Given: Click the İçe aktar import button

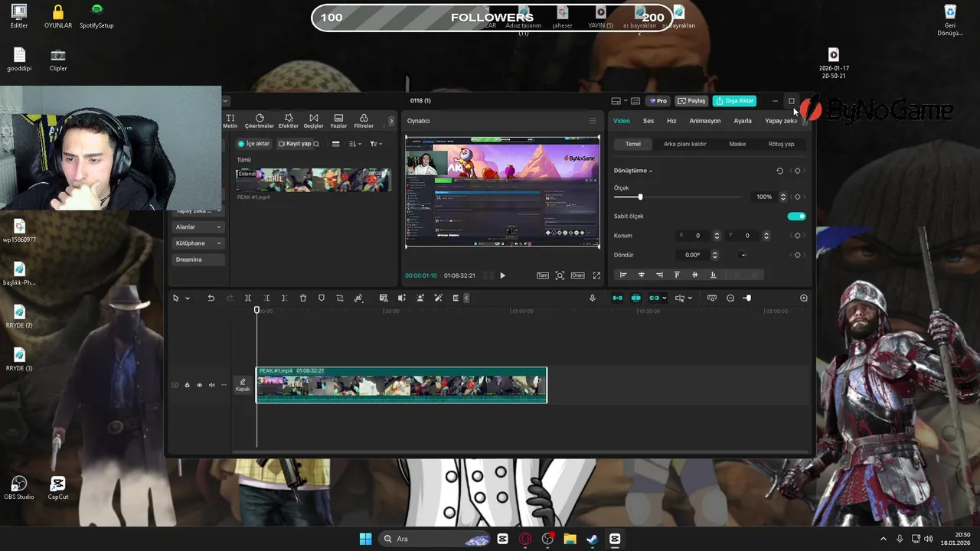Looking at the screenshot, I should (x=253, y=144).
